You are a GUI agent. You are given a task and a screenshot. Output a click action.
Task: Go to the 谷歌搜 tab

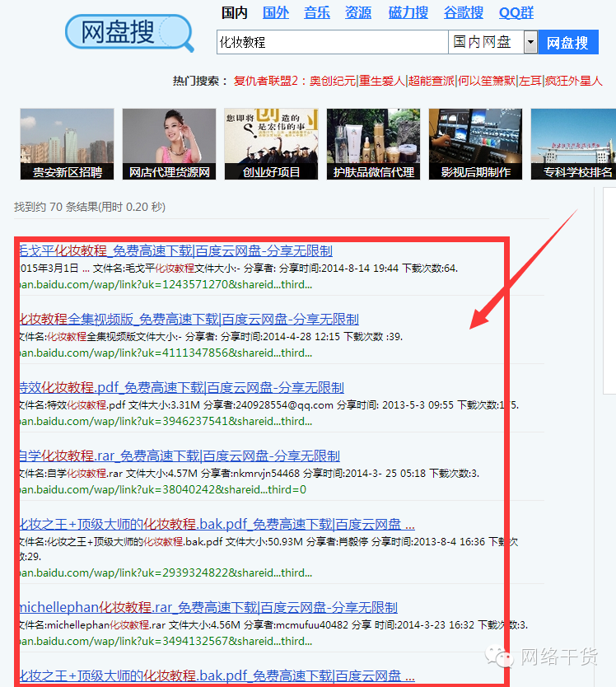coord(464,12)
